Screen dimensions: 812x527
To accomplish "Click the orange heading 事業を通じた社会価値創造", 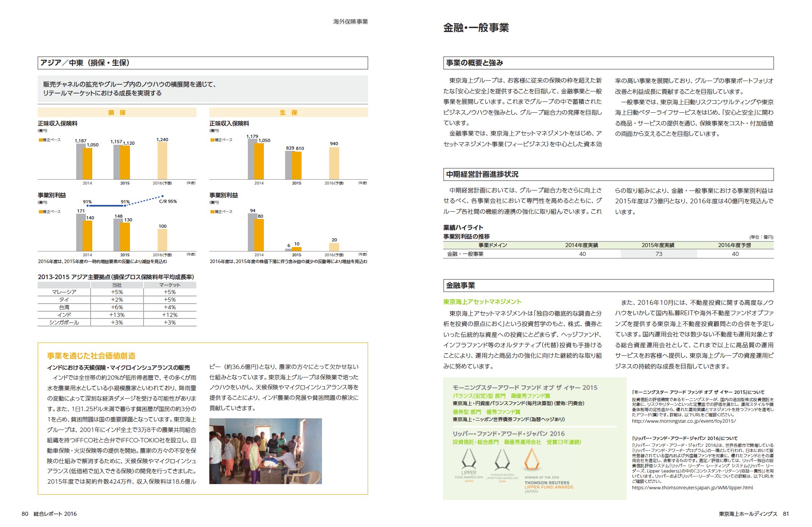I will pos(91,356).
